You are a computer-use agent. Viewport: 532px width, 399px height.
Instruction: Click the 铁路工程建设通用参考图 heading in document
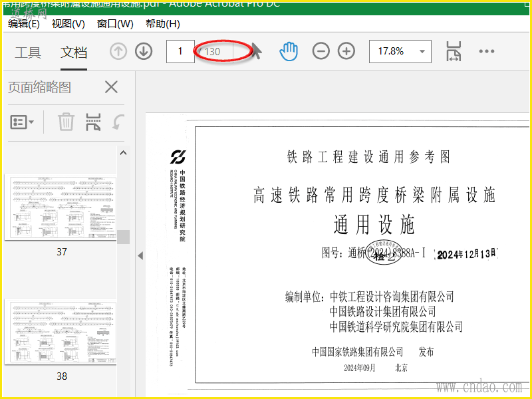[368, 157]
